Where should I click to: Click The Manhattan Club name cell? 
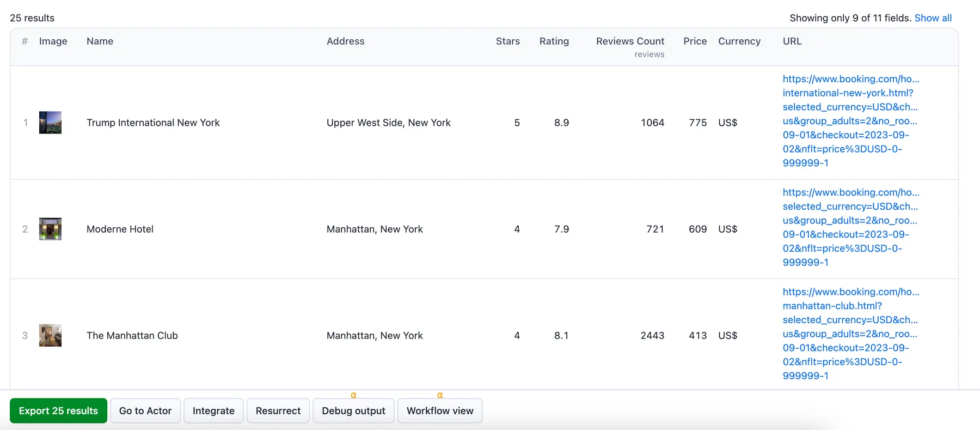pyautogui.click(x=132, y=336)
